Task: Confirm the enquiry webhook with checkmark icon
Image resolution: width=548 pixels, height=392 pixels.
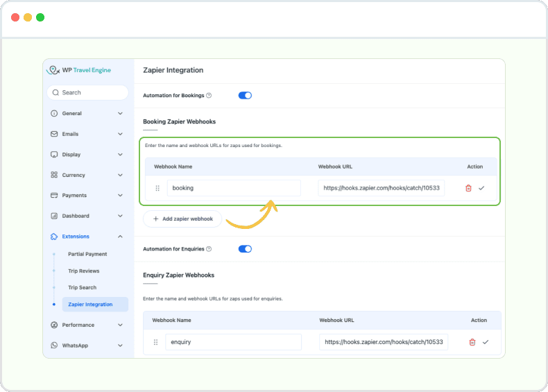Action: 486,342
